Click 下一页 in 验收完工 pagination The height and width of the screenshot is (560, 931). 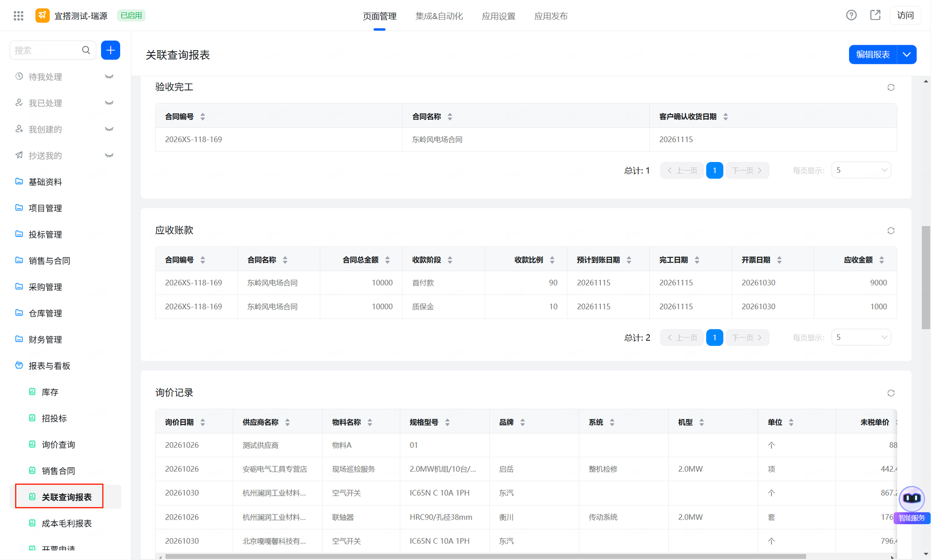pos(747,170)
